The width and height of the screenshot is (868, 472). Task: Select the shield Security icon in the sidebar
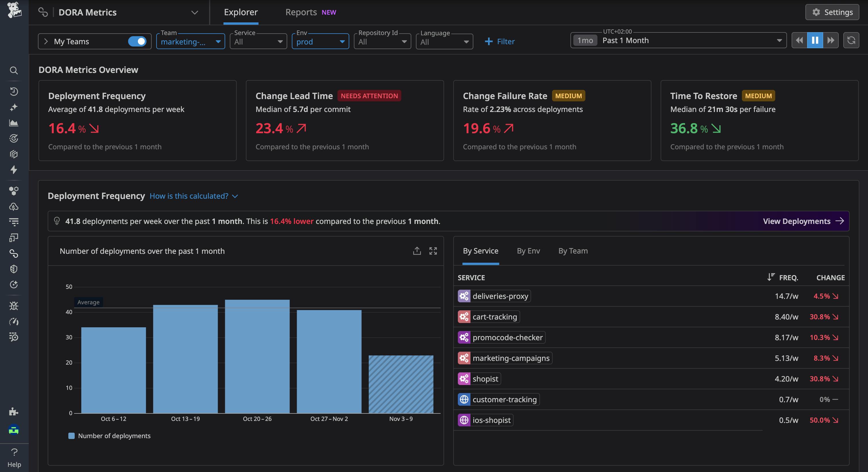tap(13, 268)
